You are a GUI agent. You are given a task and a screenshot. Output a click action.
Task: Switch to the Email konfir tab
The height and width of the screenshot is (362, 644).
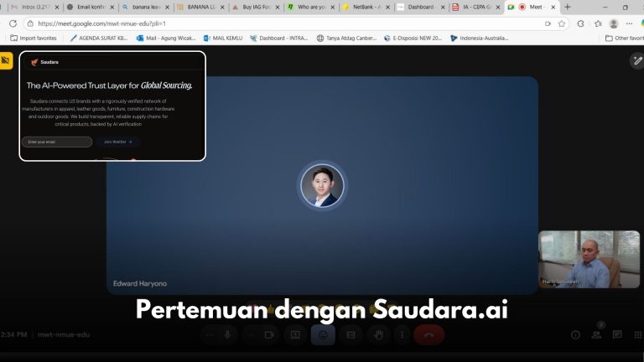pos(91,7)
